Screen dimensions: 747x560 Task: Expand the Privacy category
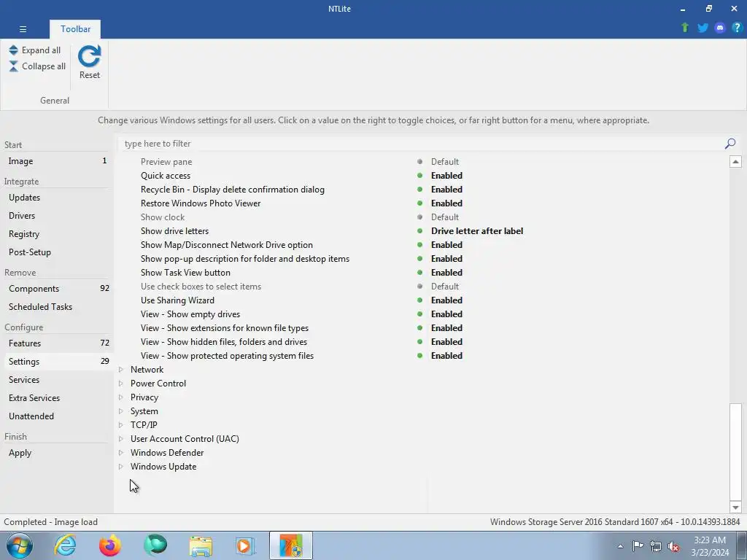tap(120, 397)
